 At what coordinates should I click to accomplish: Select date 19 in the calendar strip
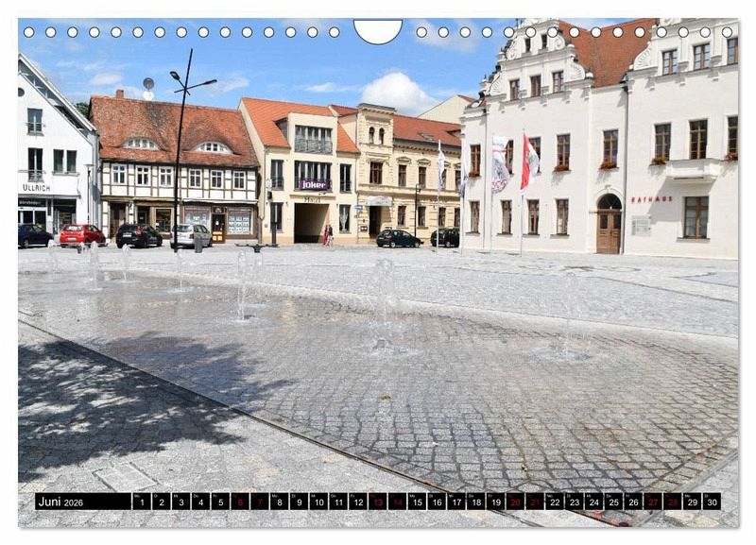pos(495,502)
